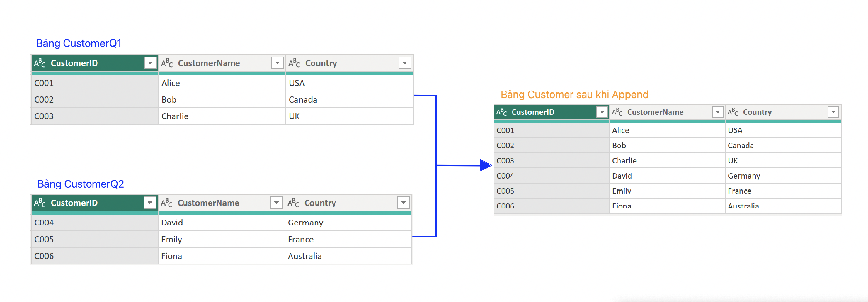This screenshot has height=302, width=868.
Task: Select cell C002 in CustomerQ1 table
Action: 95,100
